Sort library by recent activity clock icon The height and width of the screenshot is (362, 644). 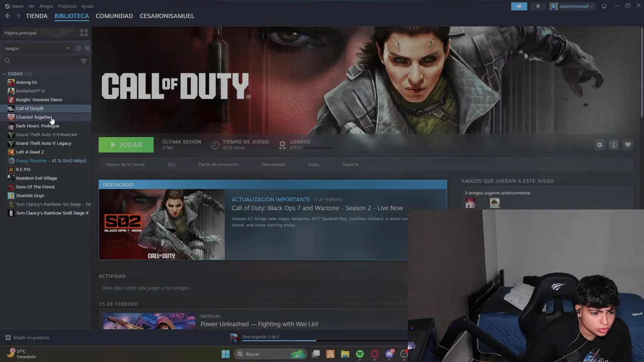78,48
